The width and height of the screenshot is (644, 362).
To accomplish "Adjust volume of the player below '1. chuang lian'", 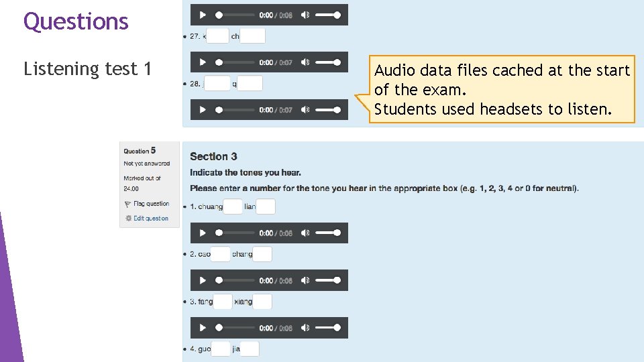I will tap(328, 233).
